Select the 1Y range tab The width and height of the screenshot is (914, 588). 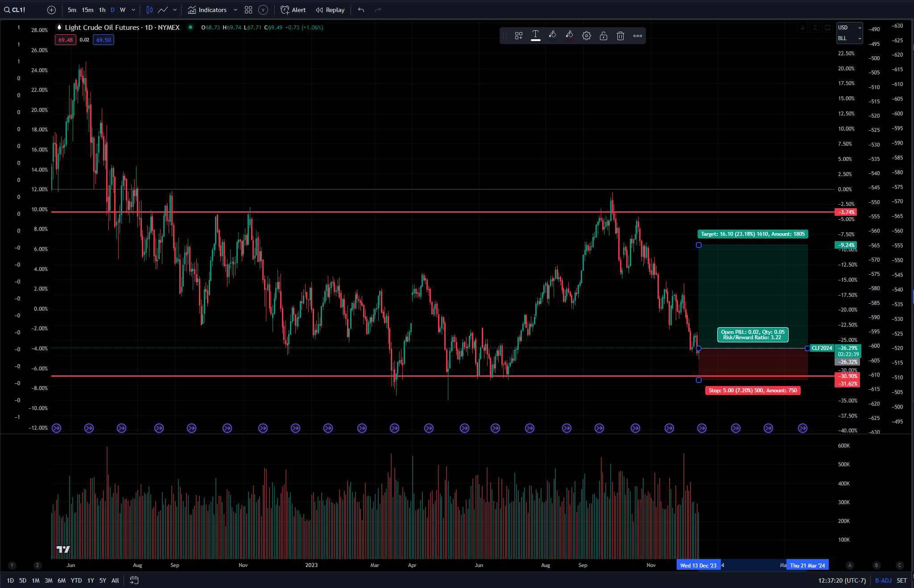pyautogui.click(x=90, y=580)
